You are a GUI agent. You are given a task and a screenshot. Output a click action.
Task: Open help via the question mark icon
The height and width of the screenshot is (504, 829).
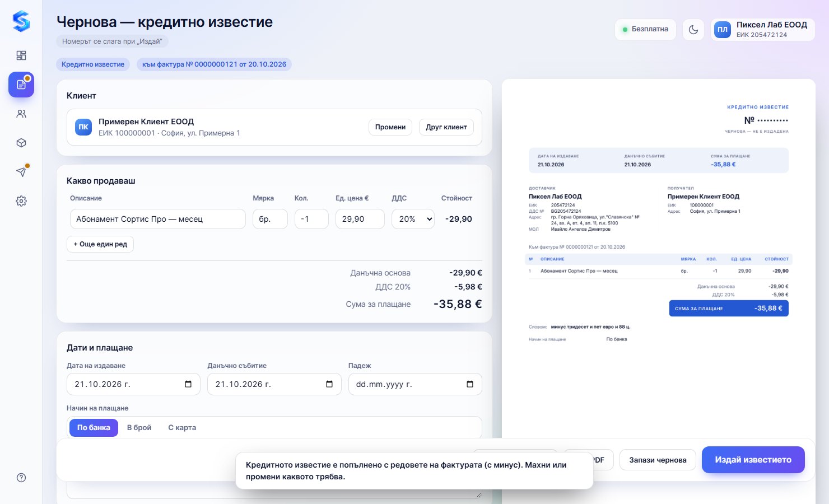click(21, 478)
